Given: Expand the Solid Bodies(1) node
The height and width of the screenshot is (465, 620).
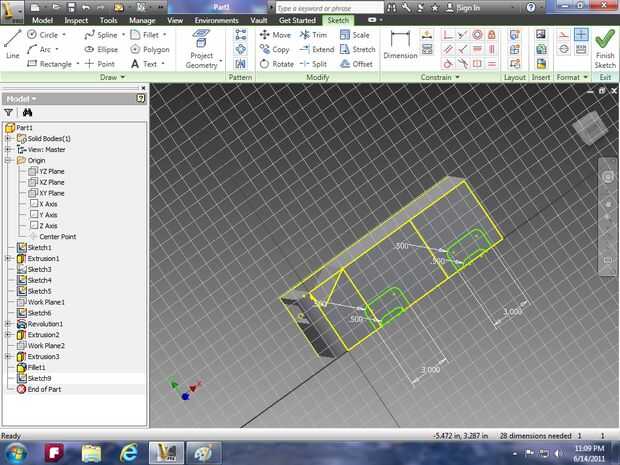Looking at the screenshot, I should coord(8,138).
